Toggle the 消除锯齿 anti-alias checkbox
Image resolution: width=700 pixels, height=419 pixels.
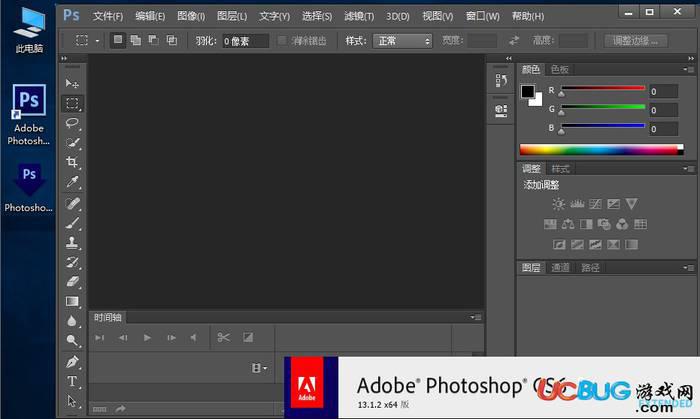point(282,41)
